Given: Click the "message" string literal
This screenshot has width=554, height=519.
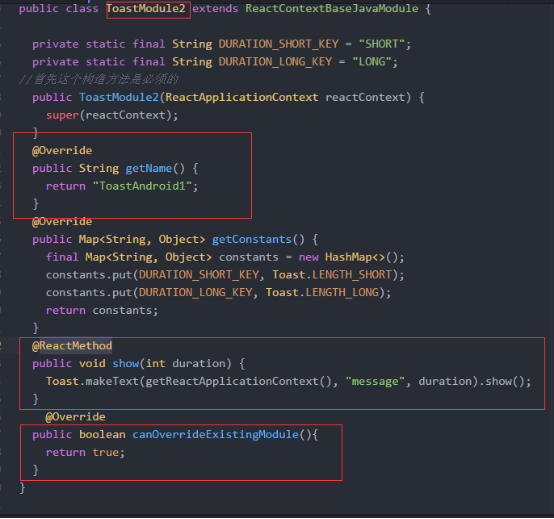Looking at the screenshot, I should [x=375, y=381].
